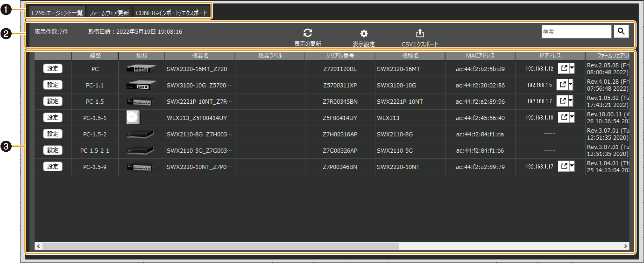Sort by MACアドレス column header
The image size is (644, 263).
pyautogui.click(x=480, y=56)
